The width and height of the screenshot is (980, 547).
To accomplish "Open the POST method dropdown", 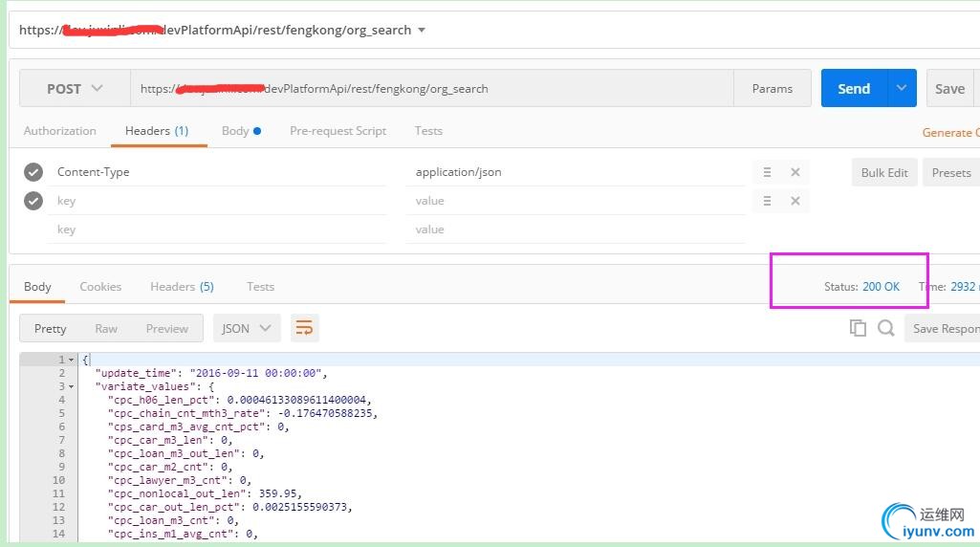I will (x=75, y=88).
